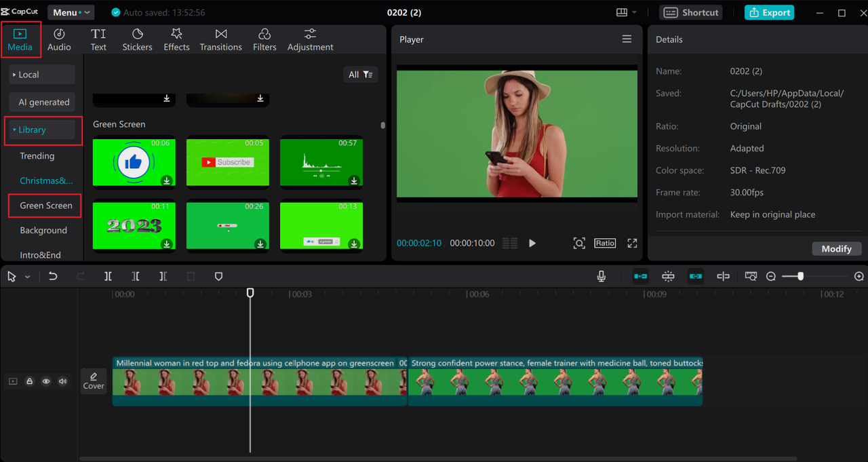
Task: Select the Millennial woman clip on timeline
Action: (260, 381)
